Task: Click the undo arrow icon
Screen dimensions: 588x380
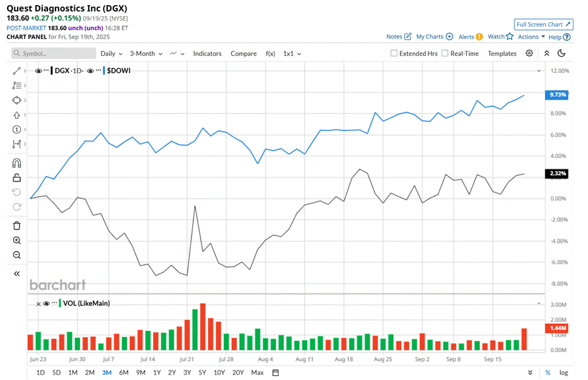Action: (x=16, y=192)
